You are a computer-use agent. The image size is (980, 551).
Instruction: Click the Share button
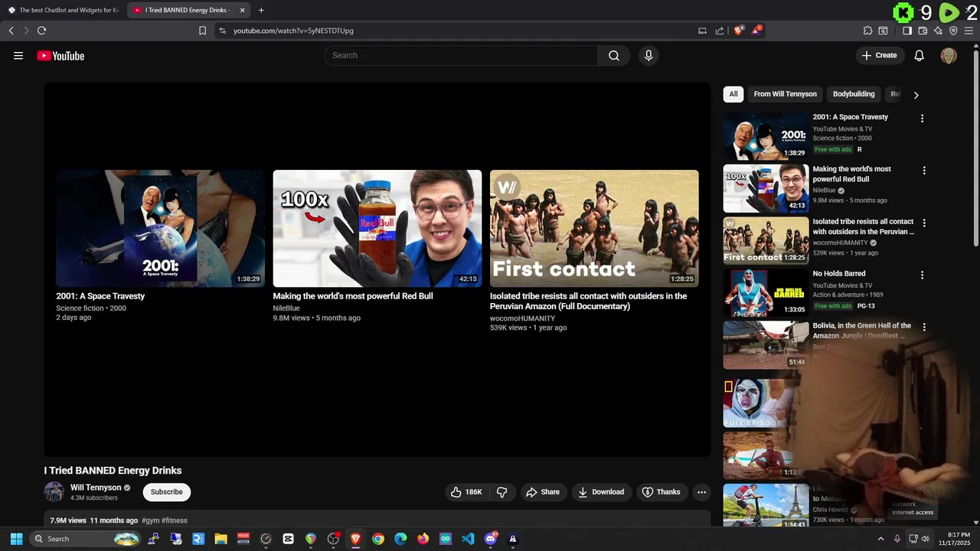543,492
